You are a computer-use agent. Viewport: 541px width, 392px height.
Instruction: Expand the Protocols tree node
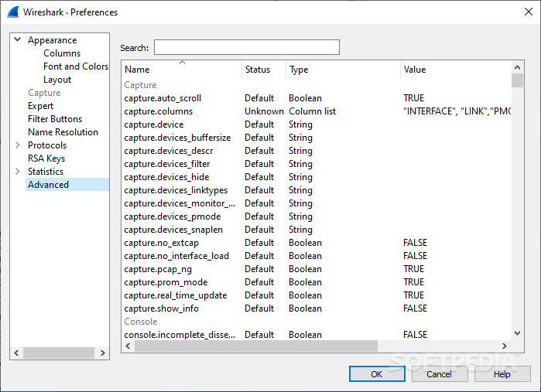click(18, 145)
